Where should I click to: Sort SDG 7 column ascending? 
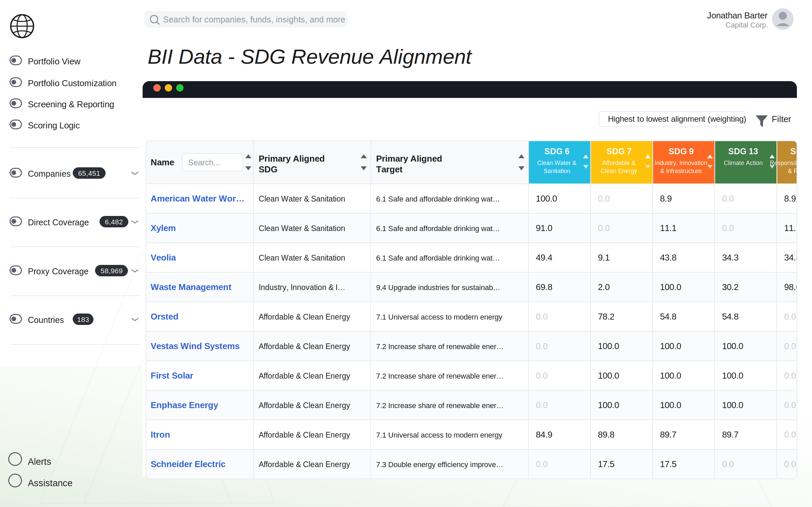coord(648,157)
